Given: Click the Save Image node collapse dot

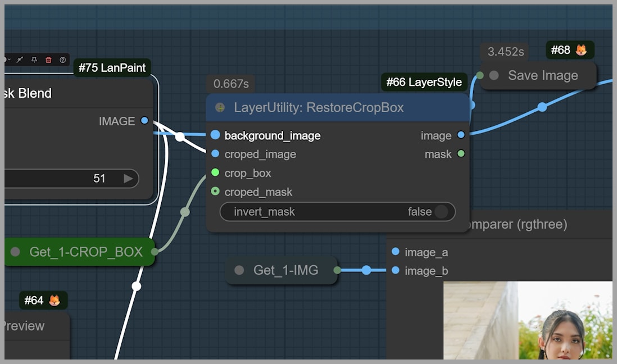Looking at the screenshot, I should [x=494, y=75].
